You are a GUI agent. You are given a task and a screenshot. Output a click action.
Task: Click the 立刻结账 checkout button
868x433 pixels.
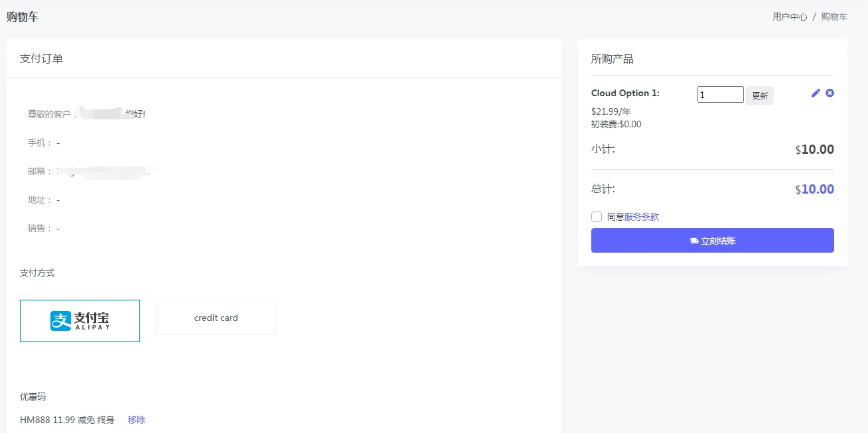pos(713,241)
